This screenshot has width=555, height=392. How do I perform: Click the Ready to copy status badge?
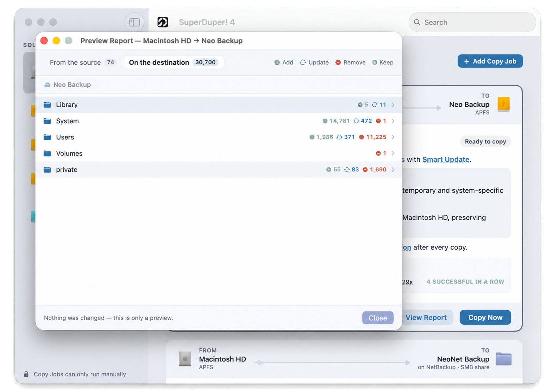point(485,142)
